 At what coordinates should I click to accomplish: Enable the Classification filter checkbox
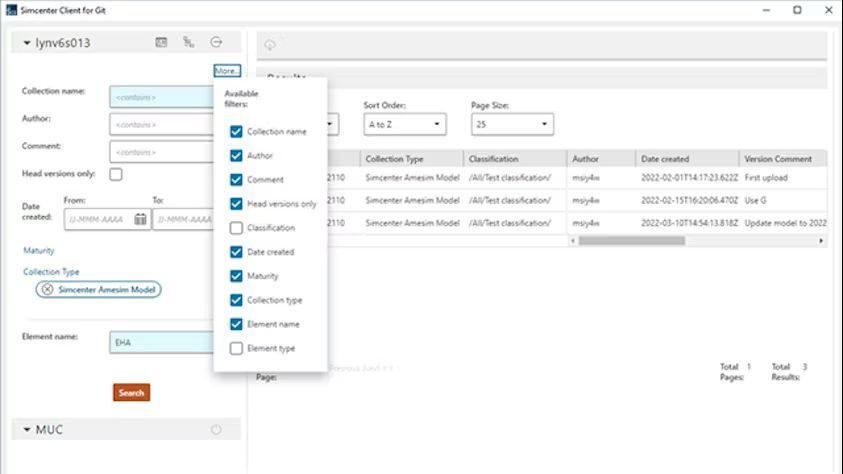point(236,228)
